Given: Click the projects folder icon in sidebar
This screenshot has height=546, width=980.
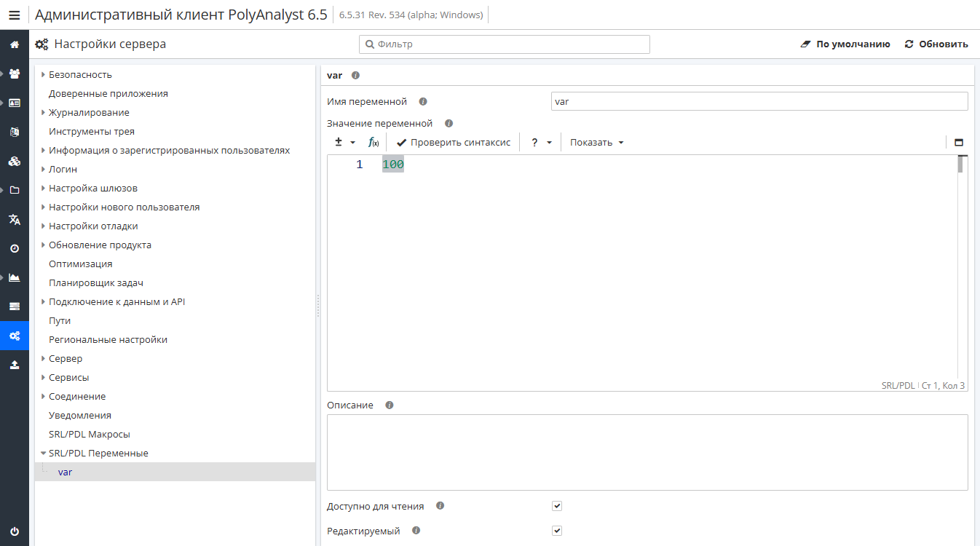Looking at the screenshot, I should 15,190.
